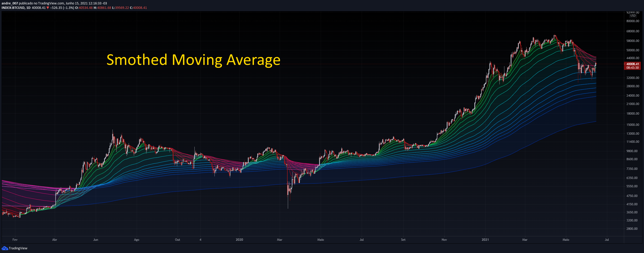Click the 13000.00 price axis label
The height and width of the screenshot is (253, 644).
tap(633, 134)
